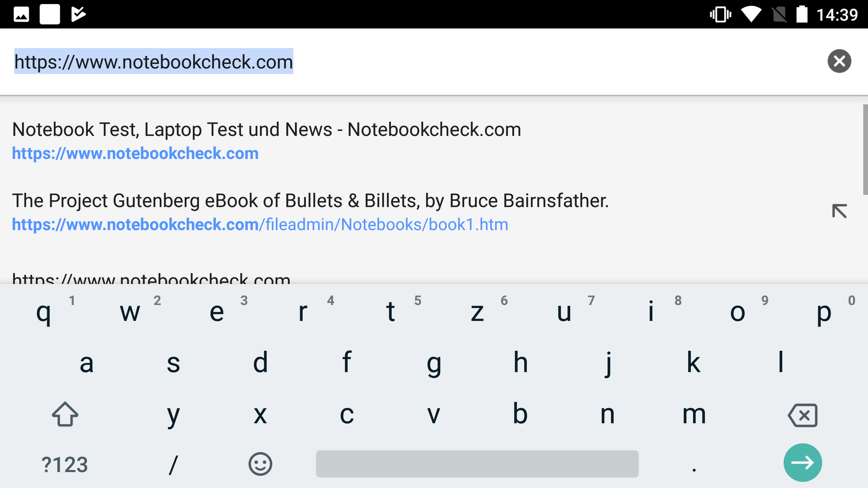Viewport: 868px width, 488px height.
Task: Tap the refine suggestion arrow icon
Action: [x=839, y=211]
